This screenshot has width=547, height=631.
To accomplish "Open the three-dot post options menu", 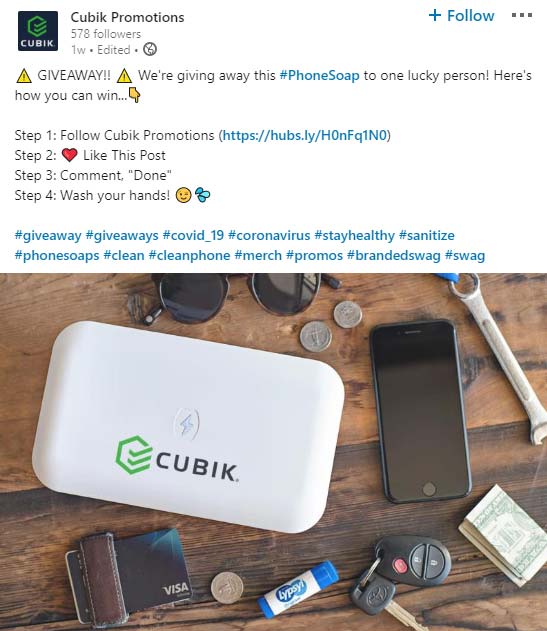I will click(x=522, y=15).
